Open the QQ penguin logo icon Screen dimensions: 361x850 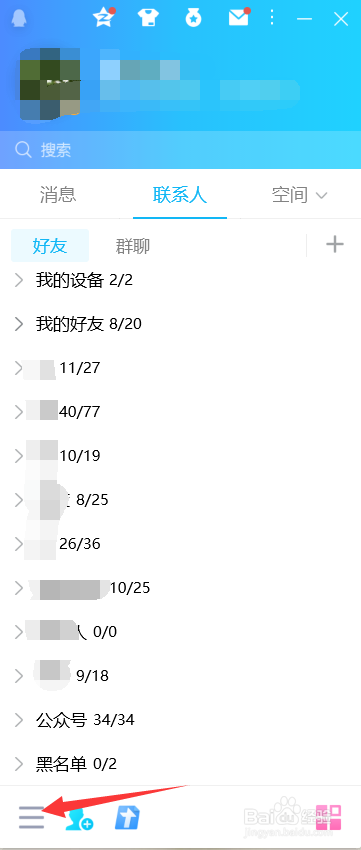[19, 18]
